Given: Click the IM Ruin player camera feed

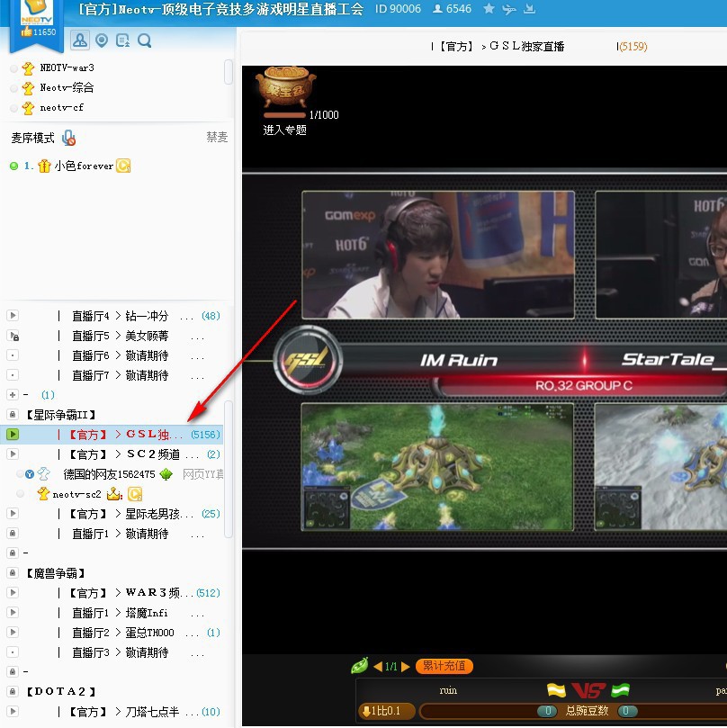Looking at the screenshot, I should 438,255.
